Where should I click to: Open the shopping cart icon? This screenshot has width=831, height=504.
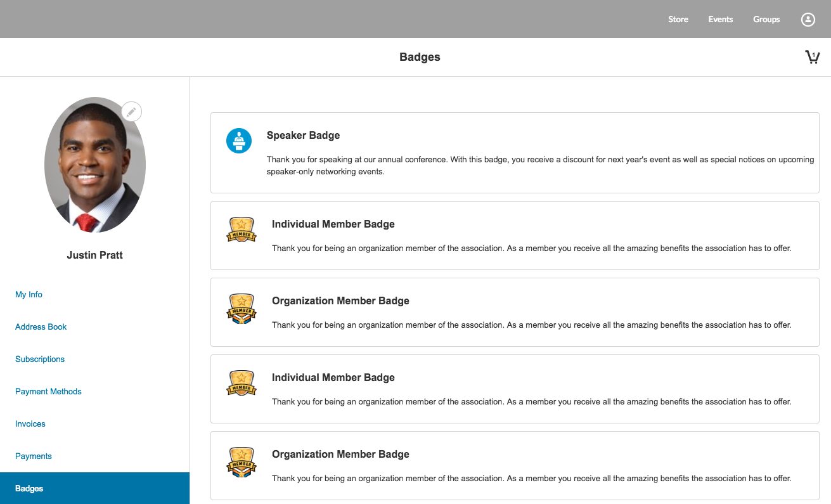813,56
